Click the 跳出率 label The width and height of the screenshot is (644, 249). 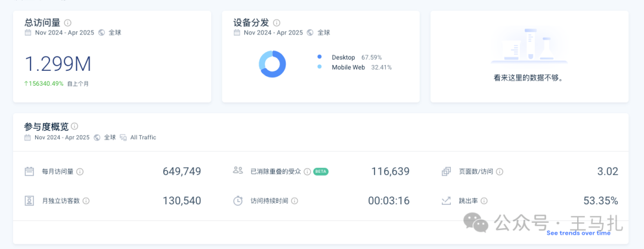[x=468, y=201]
